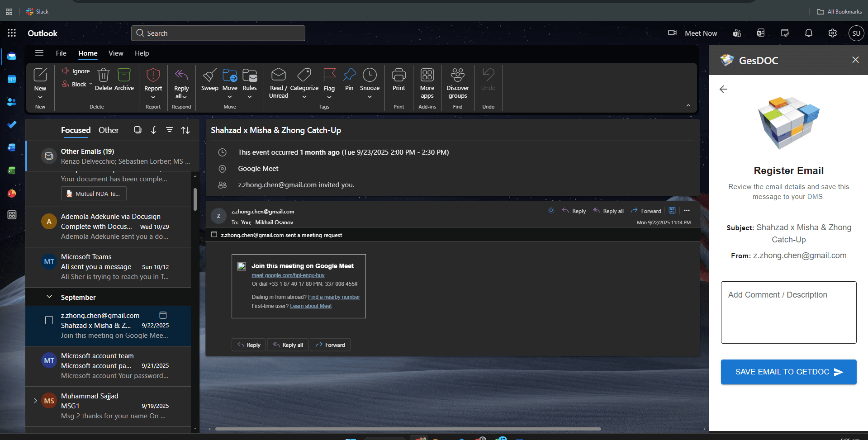The image size is (868, 440).
Task: Expand the Block dropdown
Action: pyautogui.click(x=90, y=84)
